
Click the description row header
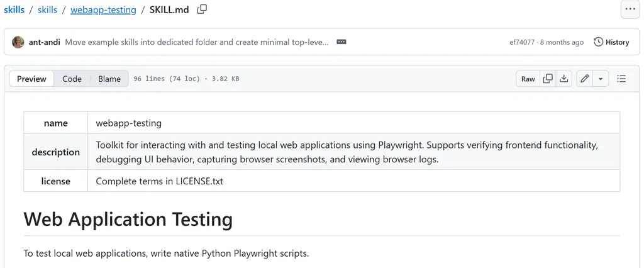[56, 152]
